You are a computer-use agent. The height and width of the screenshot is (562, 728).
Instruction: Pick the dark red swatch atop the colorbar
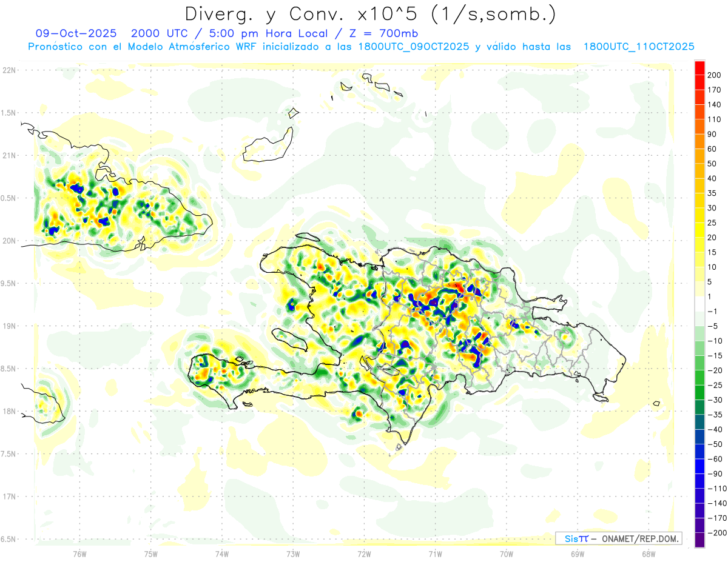click(x=699, y=68)
